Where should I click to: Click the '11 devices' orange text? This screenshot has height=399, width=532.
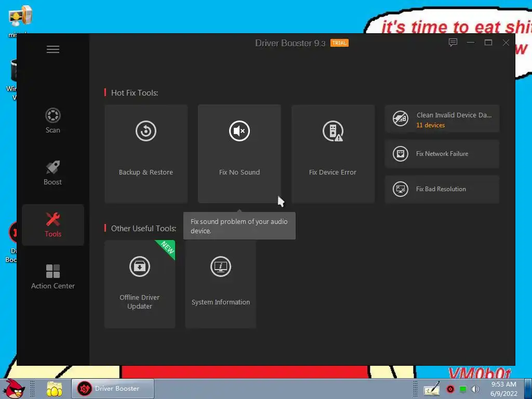coord(430,125)
